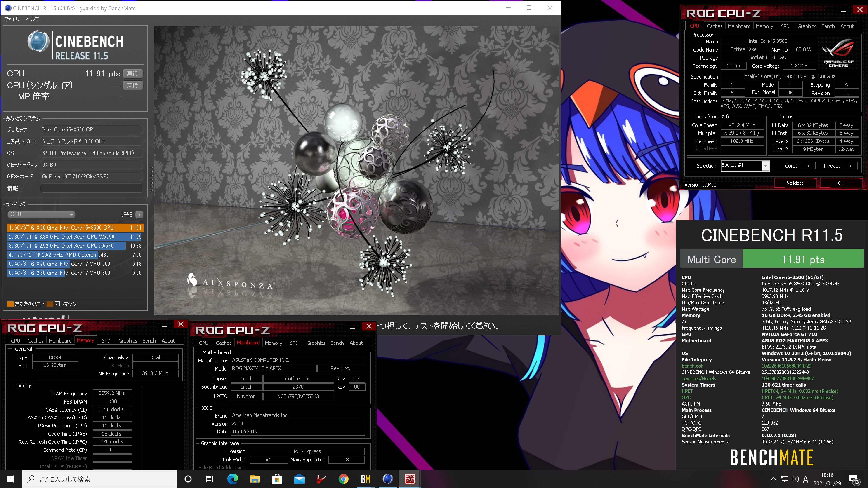Click Validate button in CPU-Z
868x488 pixels.
[795, 183]
